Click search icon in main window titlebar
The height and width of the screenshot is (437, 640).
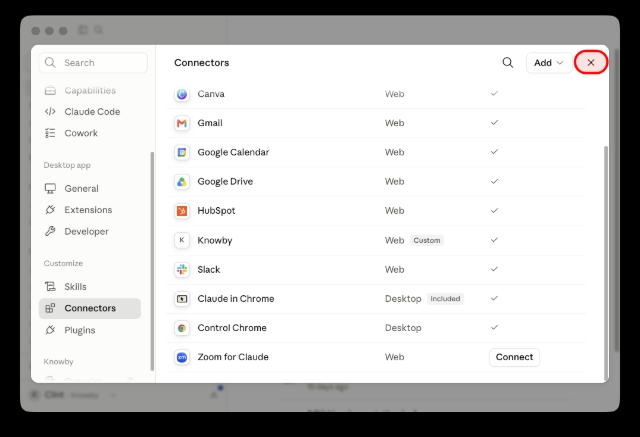pyautogui.click(x=98, y=30)
